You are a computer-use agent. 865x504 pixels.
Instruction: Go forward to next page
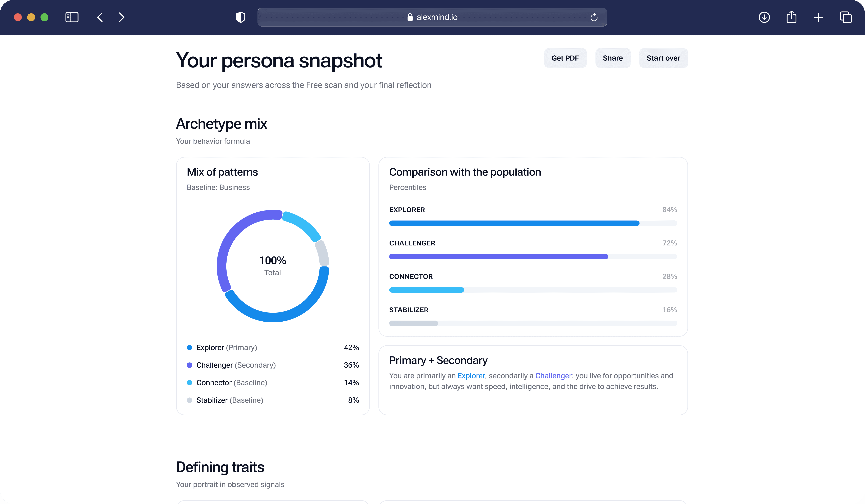click(122, 17)
